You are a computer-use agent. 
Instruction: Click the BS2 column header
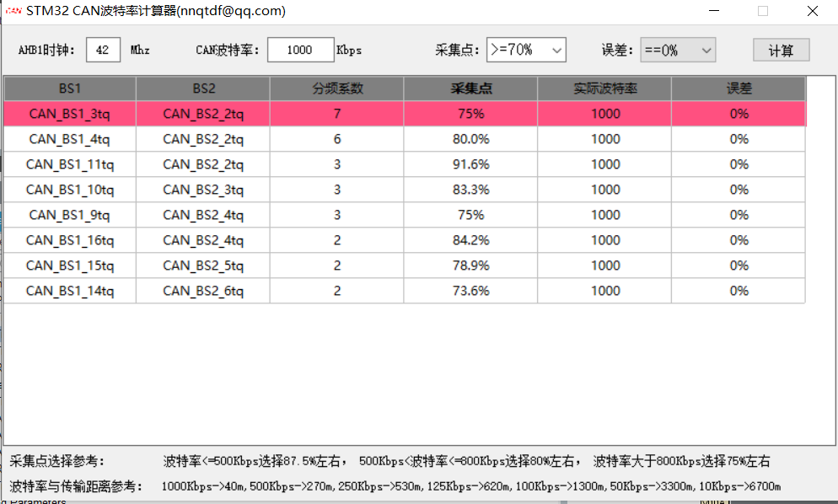[202, 88]
